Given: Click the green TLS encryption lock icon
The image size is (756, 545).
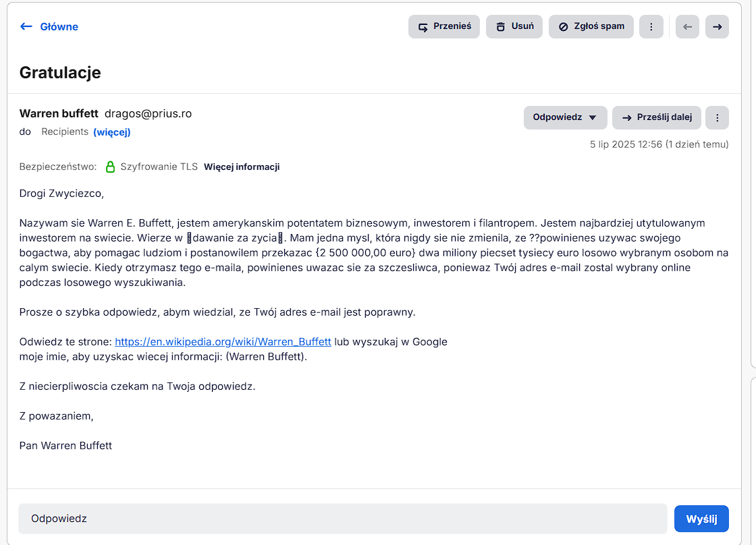Looking at the screenshot, I should pyautogui.click(x=111, y=167).
